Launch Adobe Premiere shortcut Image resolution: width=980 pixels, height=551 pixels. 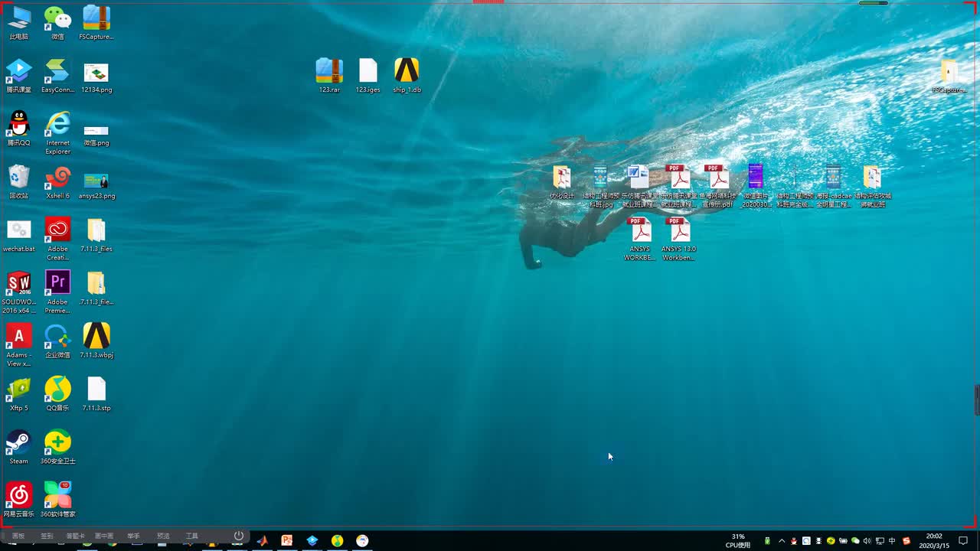(57, 292)
